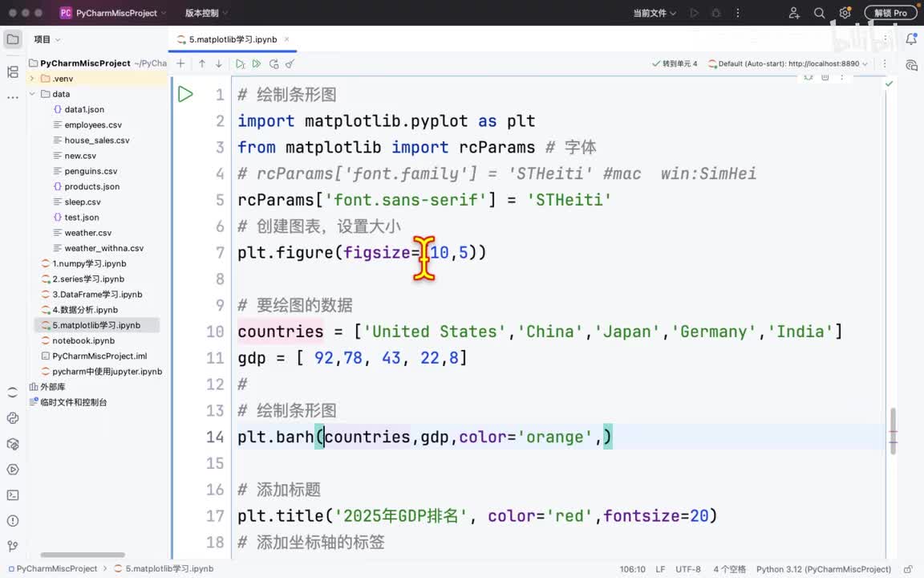The width and height of the screenshot is (924, 578).
Task: Open the Project tool window
Action: [x=13, y=39]
